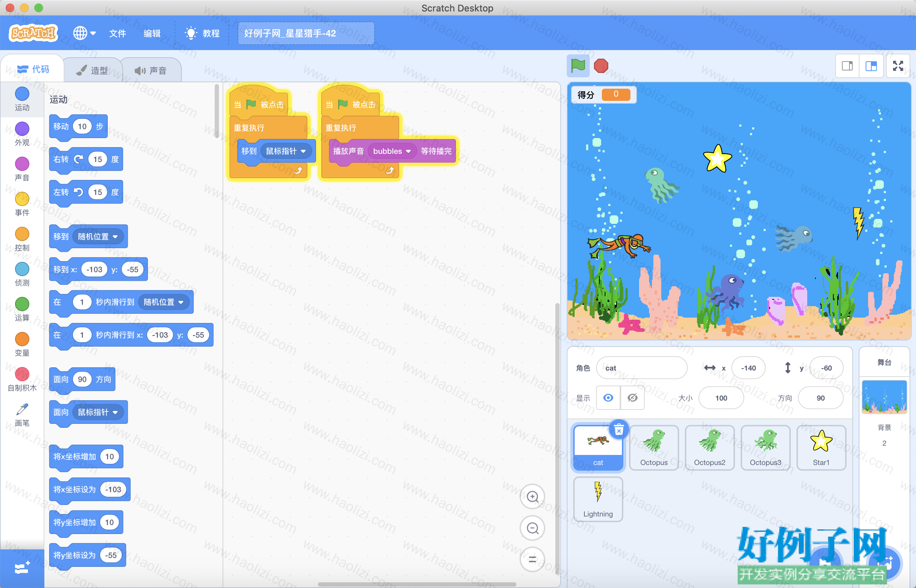Viewport: 916px width, 588px height.
Task: Edit the 方向 direction field
Action: [820, 398]
